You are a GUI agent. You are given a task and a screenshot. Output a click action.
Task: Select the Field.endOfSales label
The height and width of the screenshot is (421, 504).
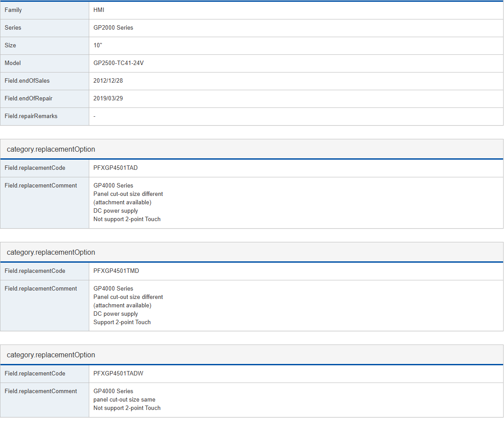tap(27, 81)
